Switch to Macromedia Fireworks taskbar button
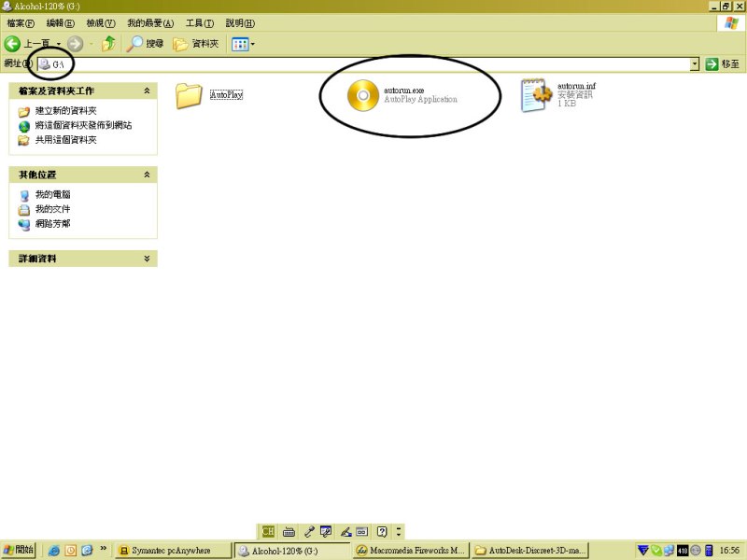The image size is (747, 560). pos(411,551)
